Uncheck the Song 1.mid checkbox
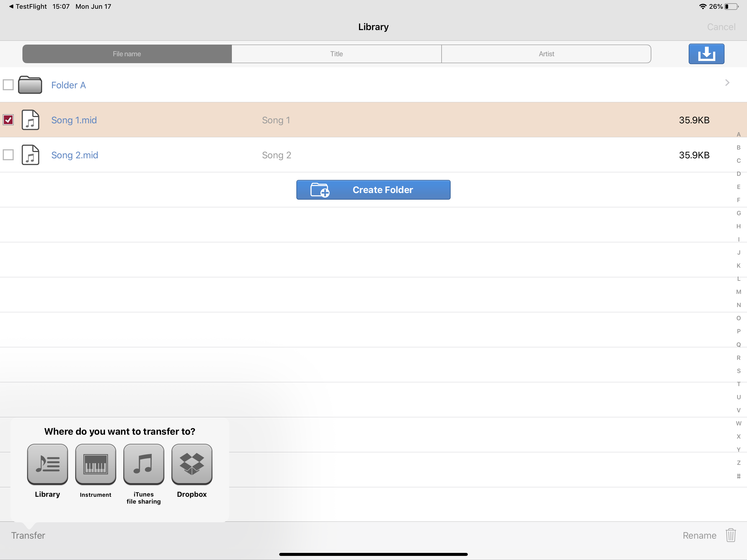Image resolution: width=747 pixels, height=560 pixels. [x=8, y=120]
